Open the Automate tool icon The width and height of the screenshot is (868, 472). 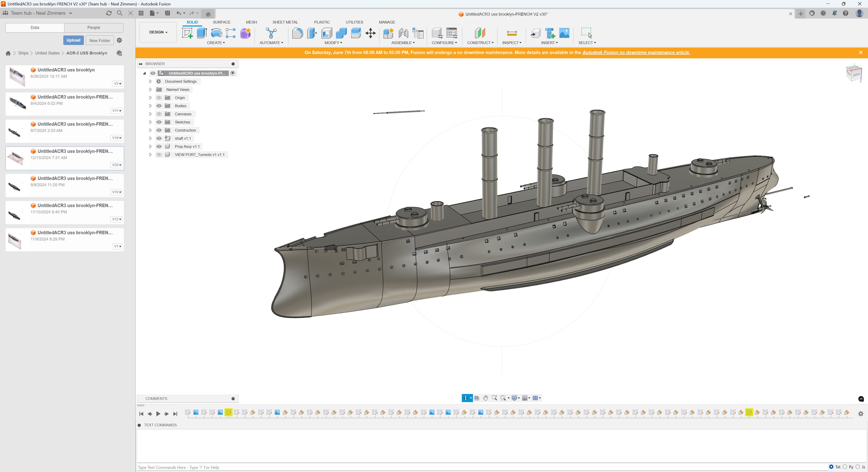pos(271,33)
